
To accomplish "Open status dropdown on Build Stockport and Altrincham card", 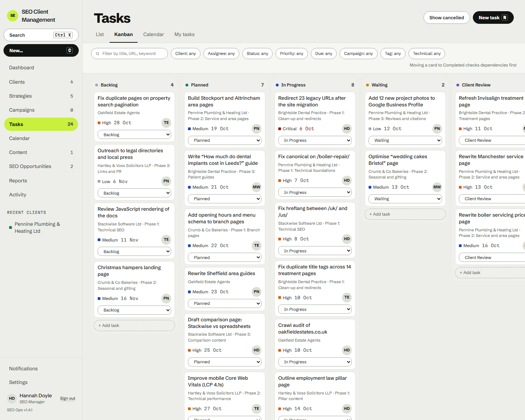I will (225, 140).
